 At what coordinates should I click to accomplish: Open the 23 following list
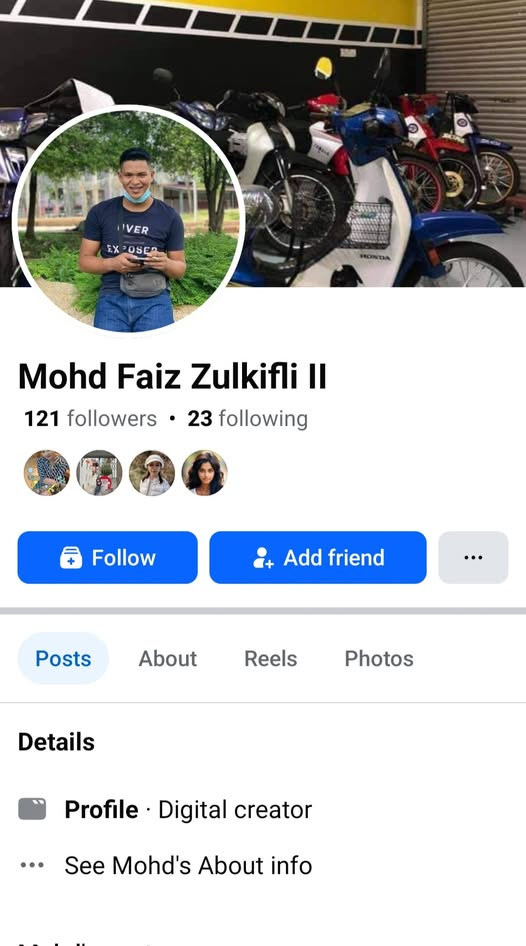[247, 419]
